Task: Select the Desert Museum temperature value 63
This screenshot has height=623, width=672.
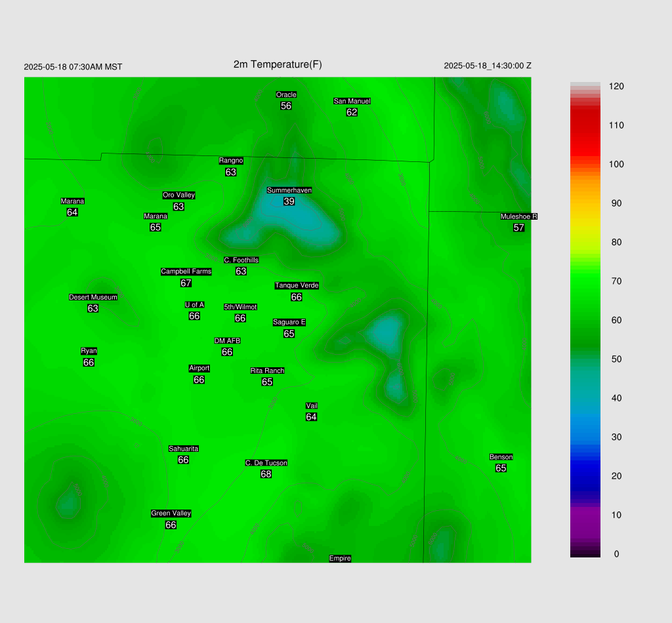Action: click(x=93, y=308)
